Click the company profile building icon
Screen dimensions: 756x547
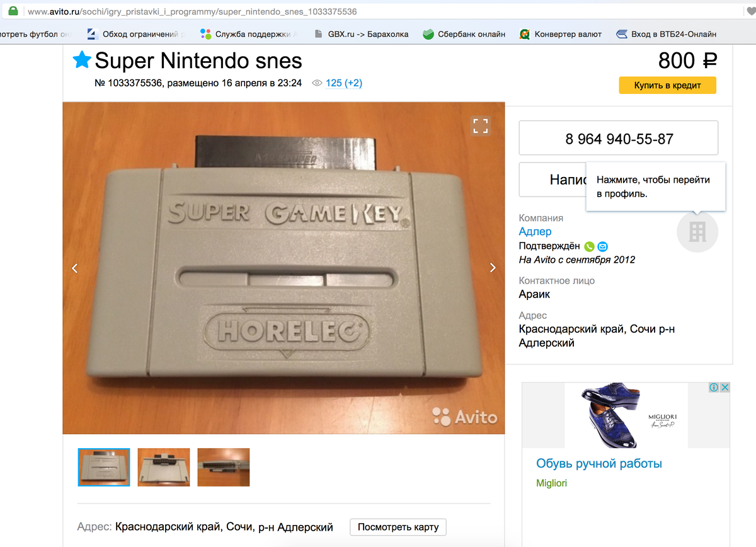[697, 232]
